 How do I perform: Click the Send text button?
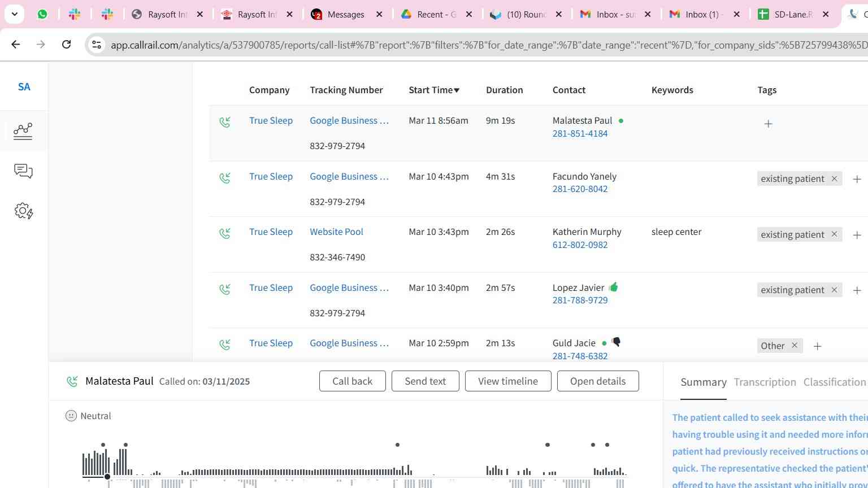426,381
